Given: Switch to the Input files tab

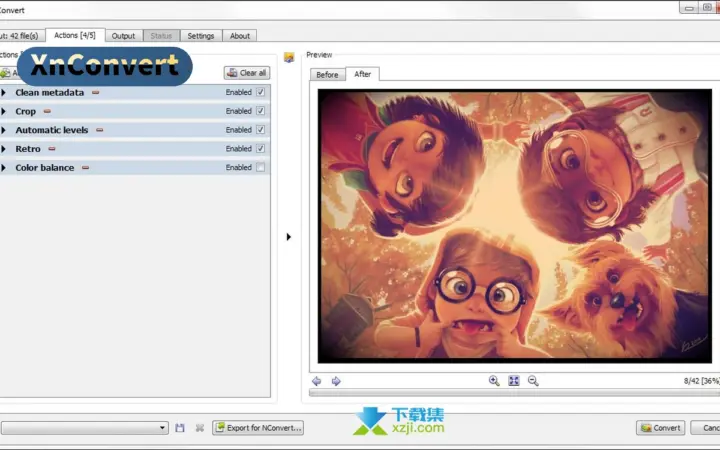Looking at the screenshot, I should click(22, 36).
